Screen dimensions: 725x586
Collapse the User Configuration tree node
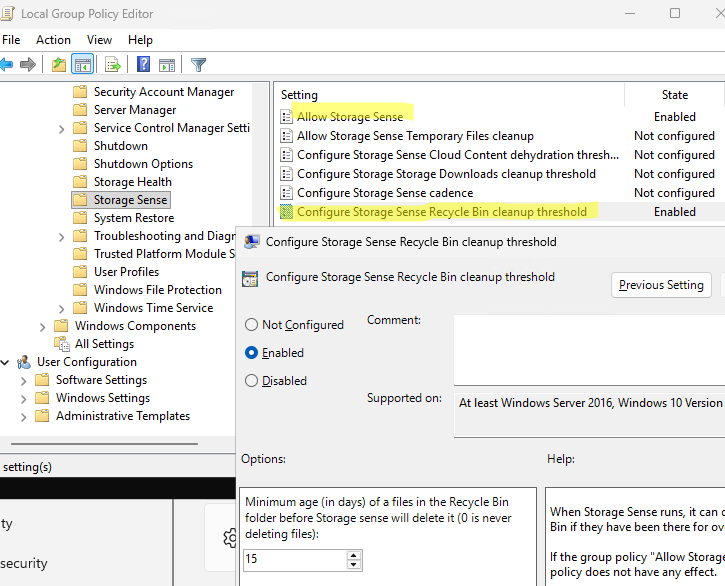coord(6,362)
